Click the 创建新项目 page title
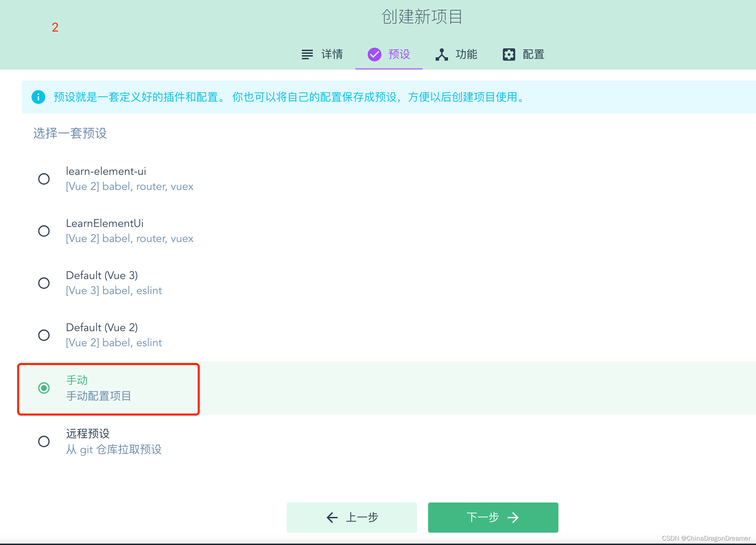 (422, 16)
